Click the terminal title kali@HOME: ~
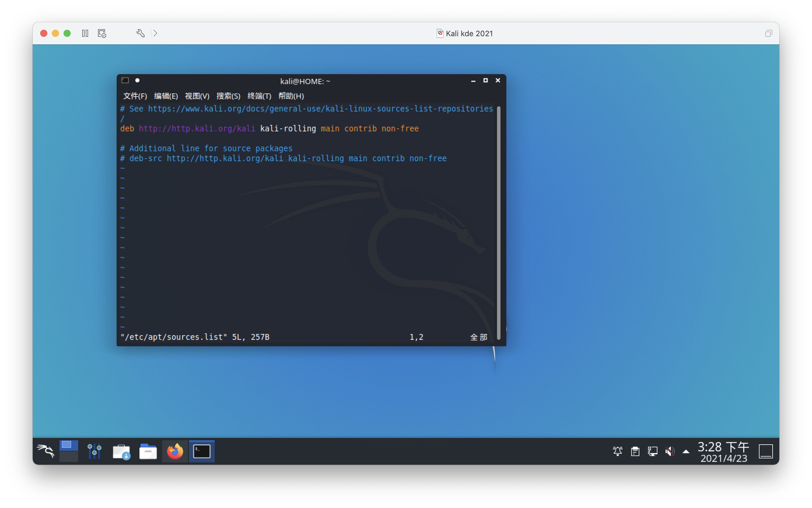 point(305,81)
